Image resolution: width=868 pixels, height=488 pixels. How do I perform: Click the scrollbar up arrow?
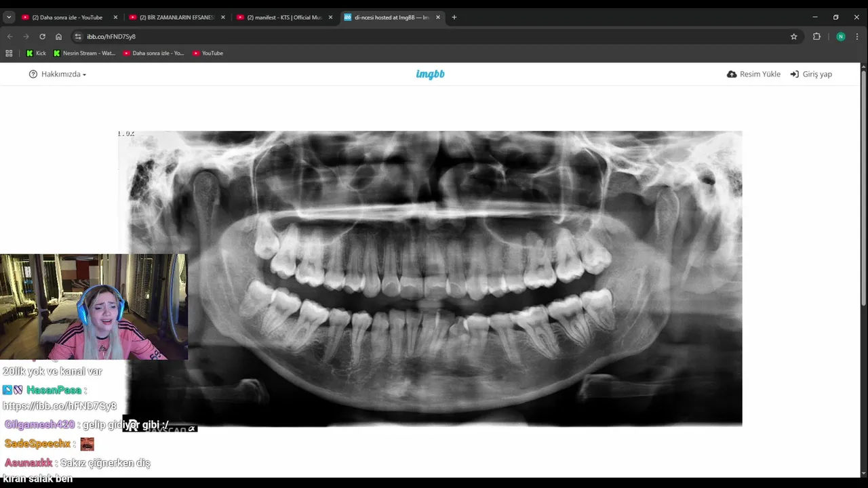(x=863, y=66)
